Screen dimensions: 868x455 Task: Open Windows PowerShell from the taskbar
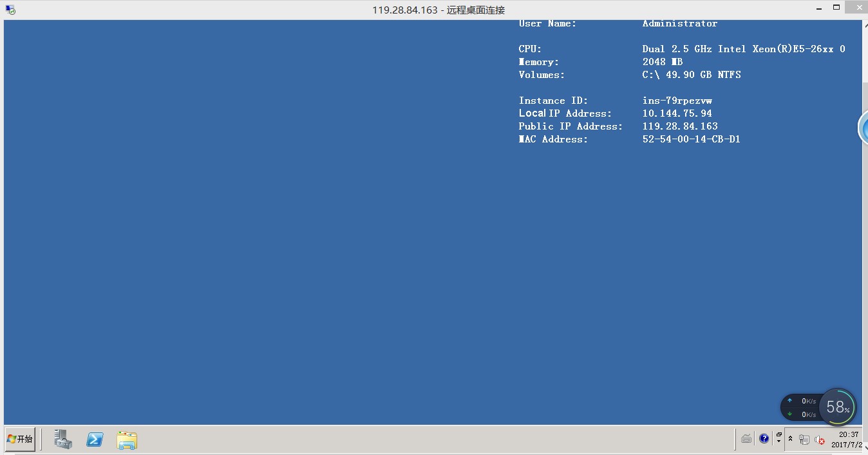click(95, 440)
